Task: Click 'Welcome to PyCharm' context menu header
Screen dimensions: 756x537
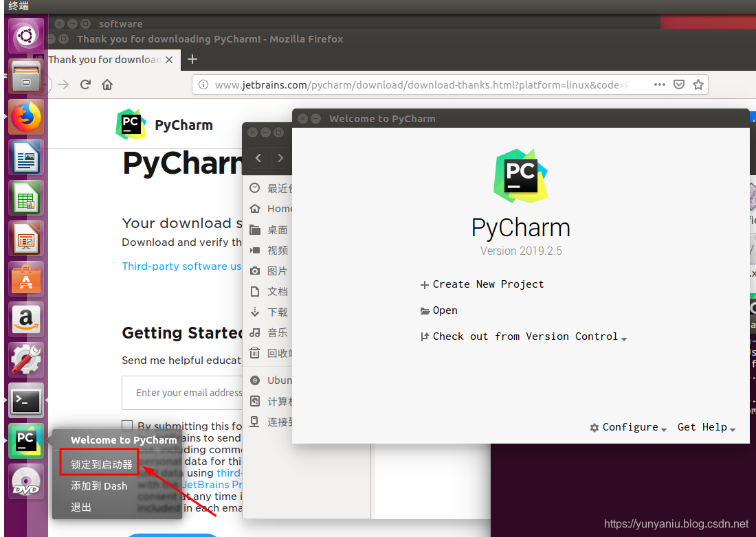Action: [124, 439]
